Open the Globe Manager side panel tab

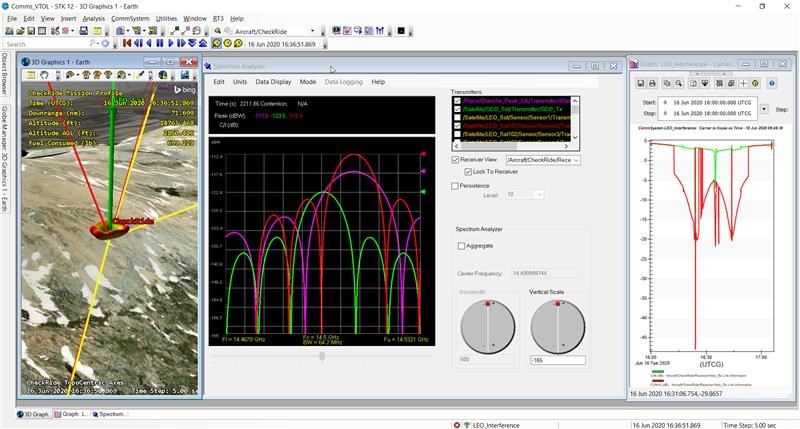pos(5,157)
